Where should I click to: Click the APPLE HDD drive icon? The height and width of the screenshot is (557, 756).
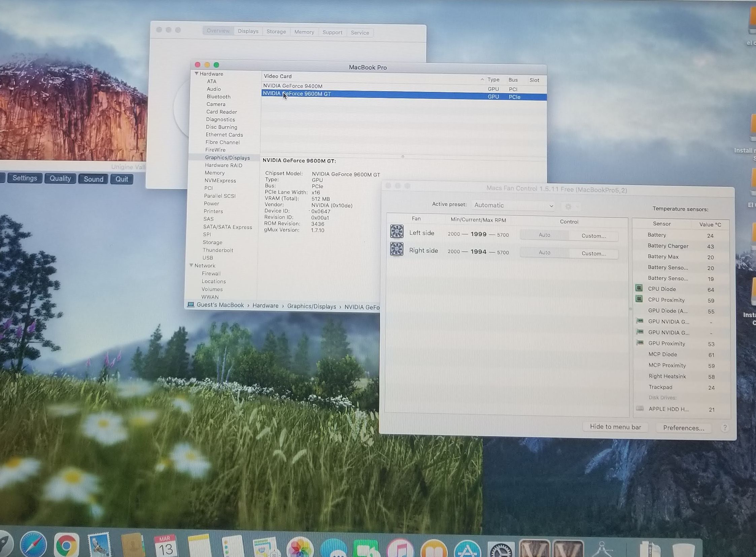tap(640, 408)
